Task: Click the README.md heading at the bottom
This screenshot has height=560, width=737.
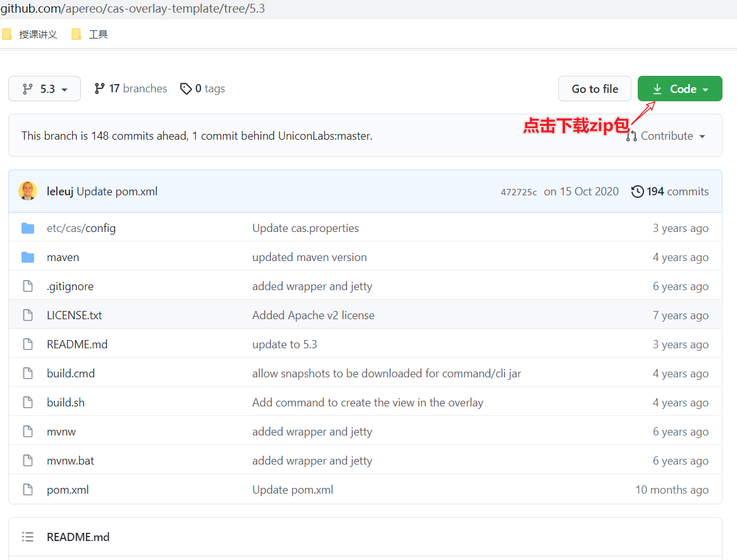Action: (78, 537)
